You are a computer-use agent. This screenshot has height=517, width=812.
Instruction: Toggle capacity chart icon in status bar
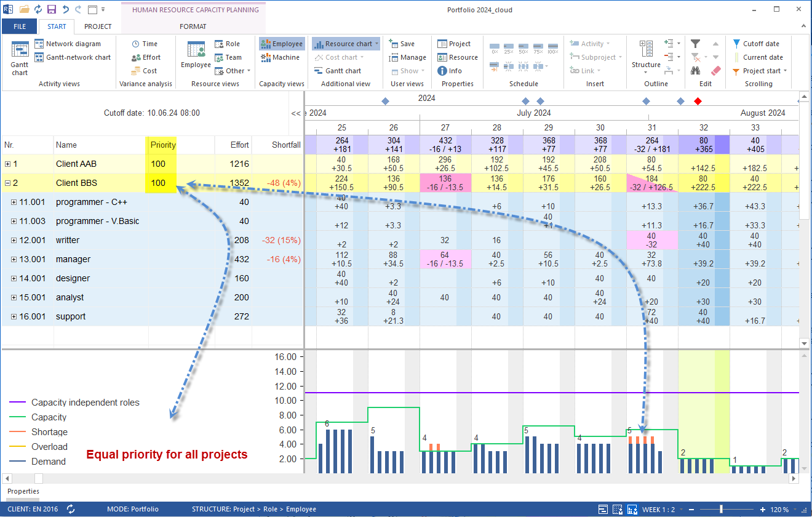632,510
